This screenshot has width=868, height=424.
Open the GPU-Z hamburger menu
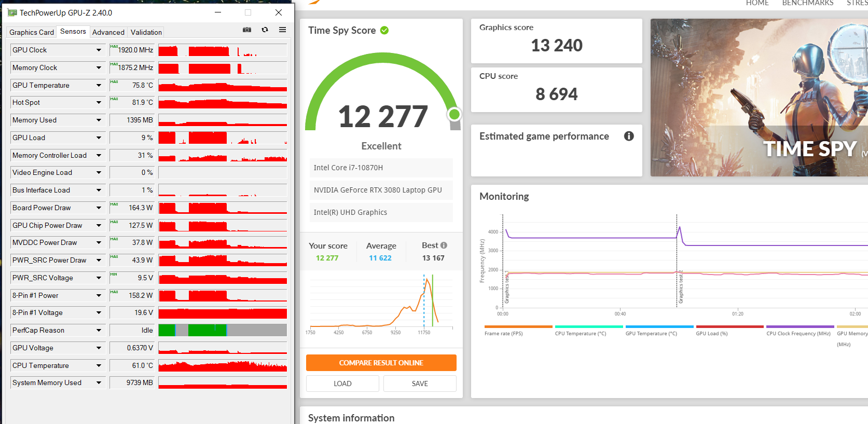click(x=282, y=30)
